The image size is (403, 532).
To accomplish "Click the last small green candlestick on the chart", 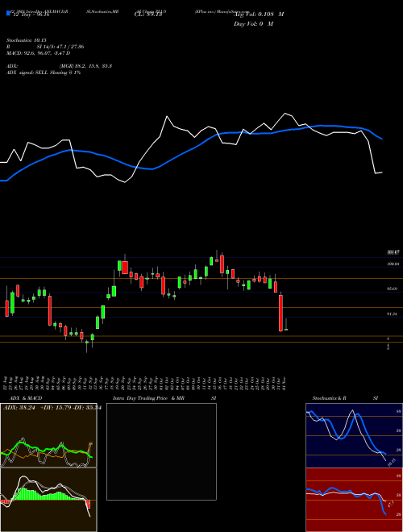I will (x=286, y=330).
